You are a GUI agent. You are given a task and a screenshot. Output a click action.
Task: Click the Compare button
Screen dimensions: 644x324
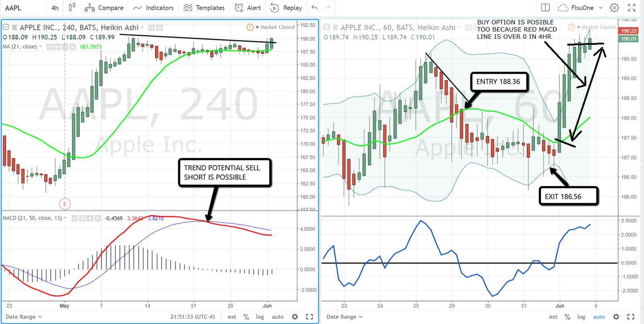click(104, 8)
